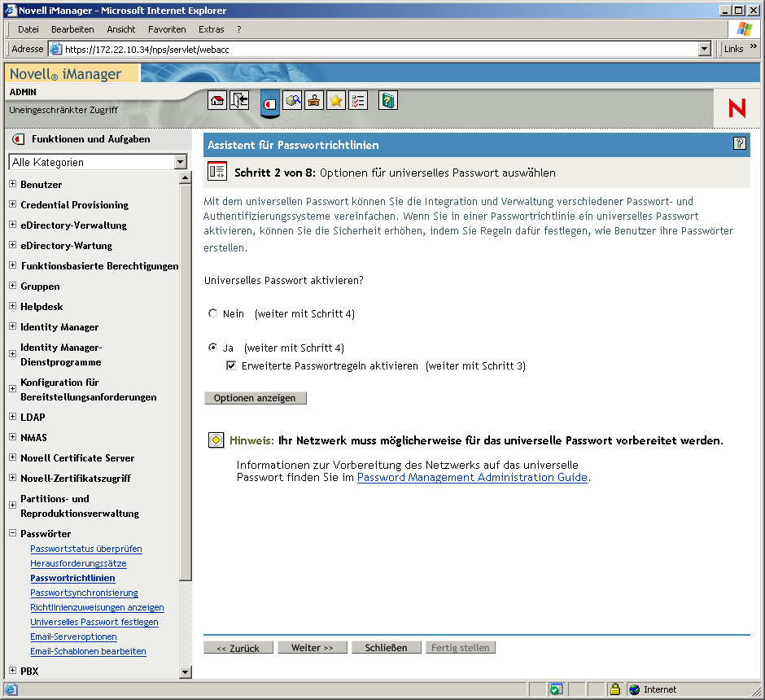Click the Schließen button
Image resolution: width=765 pixels, height=700 pixels.
(x=386, y=648)
